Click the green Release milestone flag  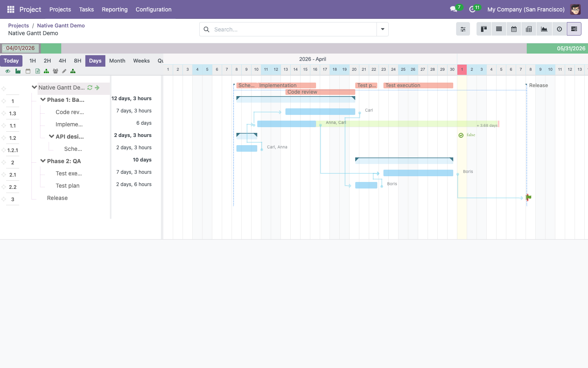coord(528,197)
